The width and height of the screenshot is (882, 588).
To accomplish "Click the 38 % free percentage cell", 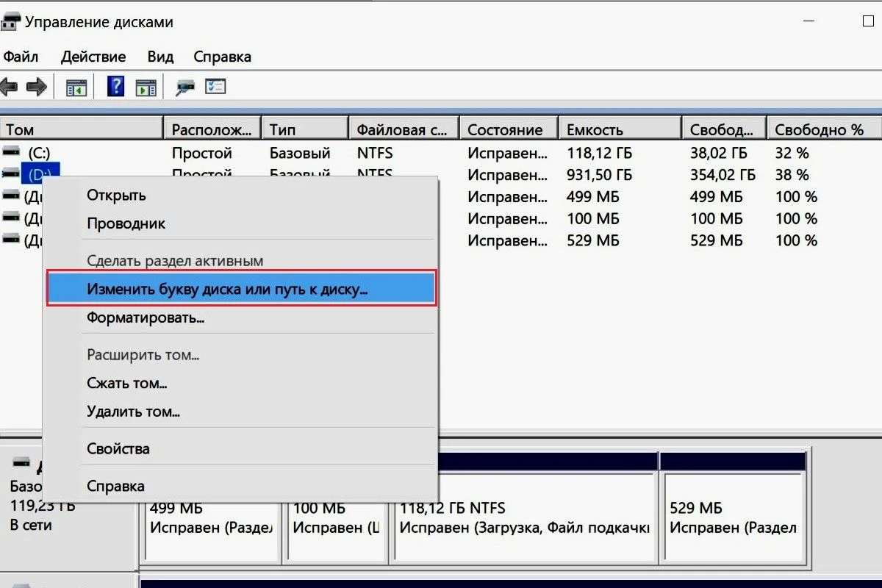I will click(792, 175).
